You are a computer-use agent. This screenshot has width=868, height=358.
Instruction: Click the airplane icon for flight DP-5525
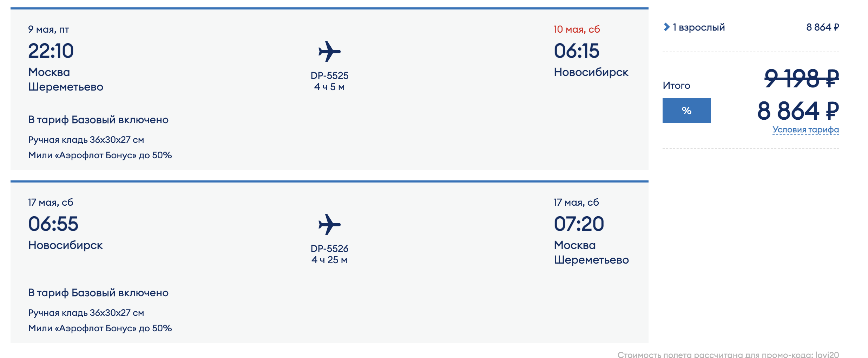[329, 52]
